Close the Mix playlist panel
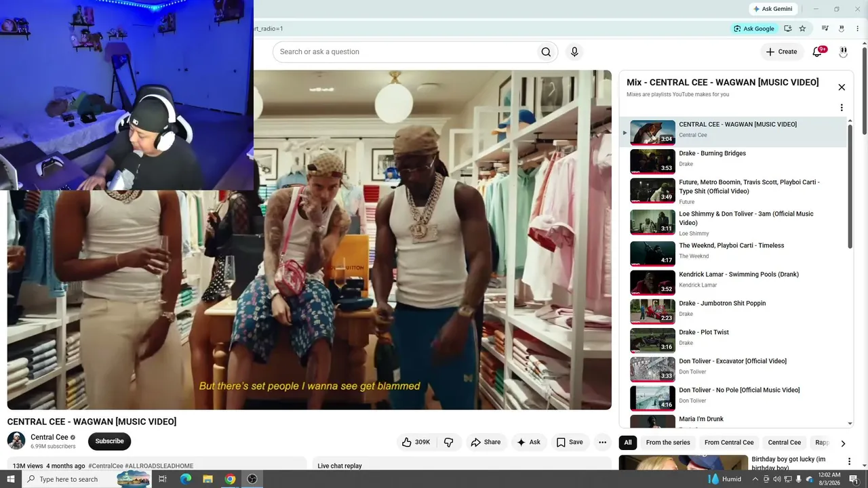The image size is (868, 488). 842,87
